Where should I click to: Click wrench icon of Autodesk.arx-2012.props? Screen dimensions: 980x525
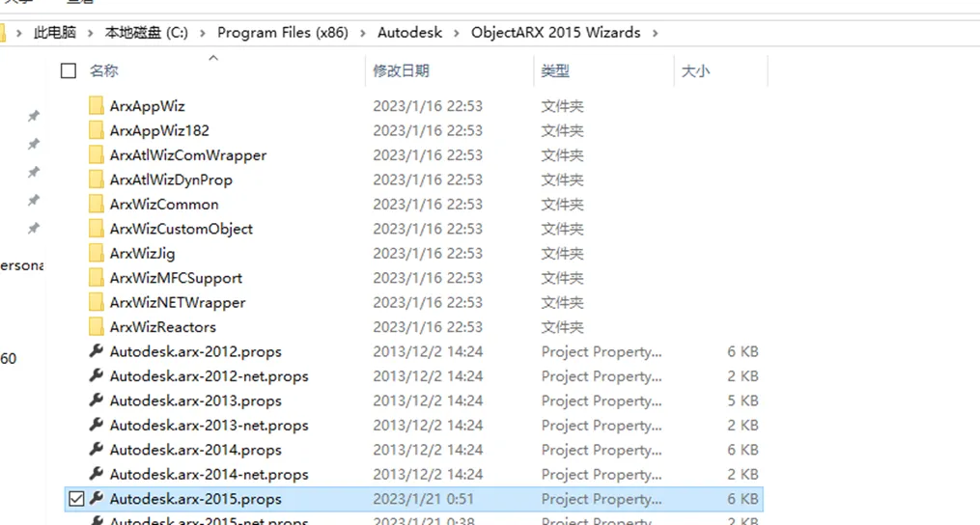[97, 351]
